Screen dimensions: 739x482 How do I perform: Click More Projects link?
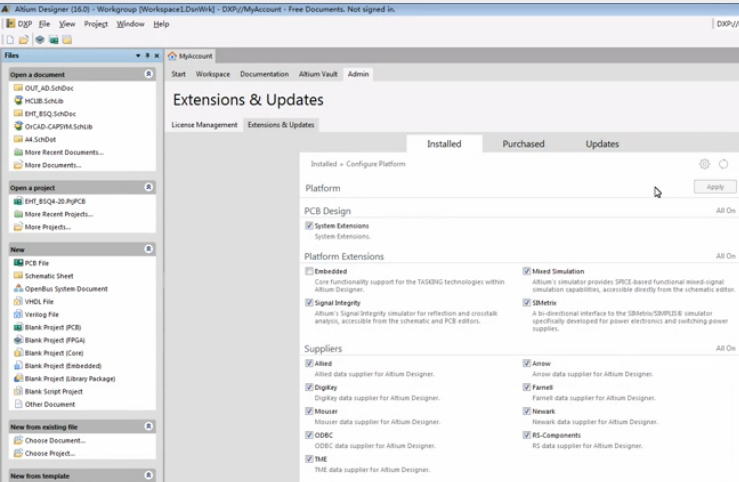[x=48, y=227]
